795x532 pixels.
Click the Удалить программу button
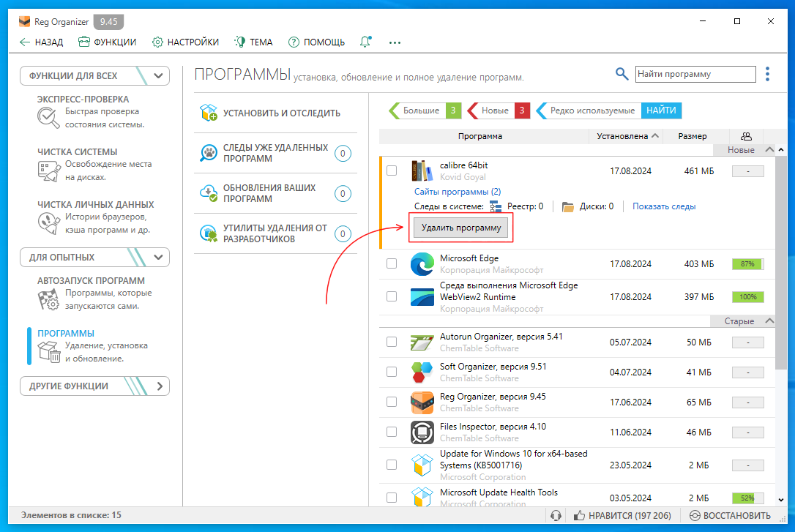pos(461,228)
